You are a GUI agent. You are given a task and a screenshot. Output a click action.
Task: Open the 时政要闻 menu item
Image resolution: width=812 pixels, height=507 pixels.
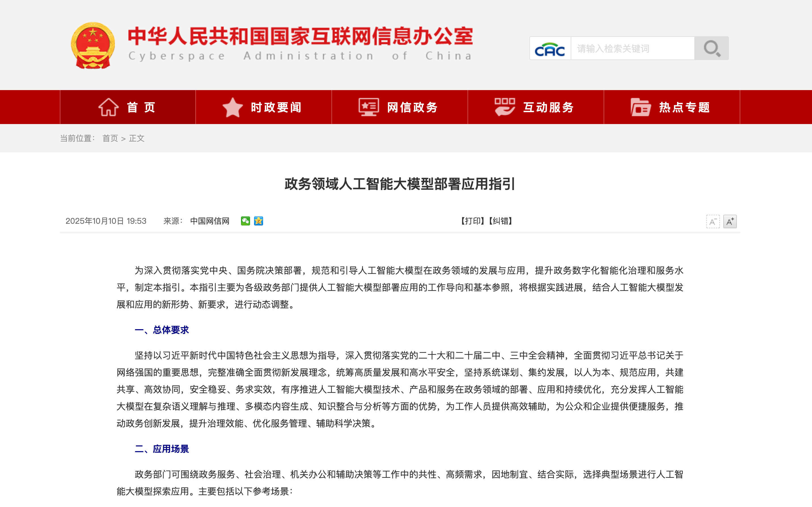[x=276, y=108]
